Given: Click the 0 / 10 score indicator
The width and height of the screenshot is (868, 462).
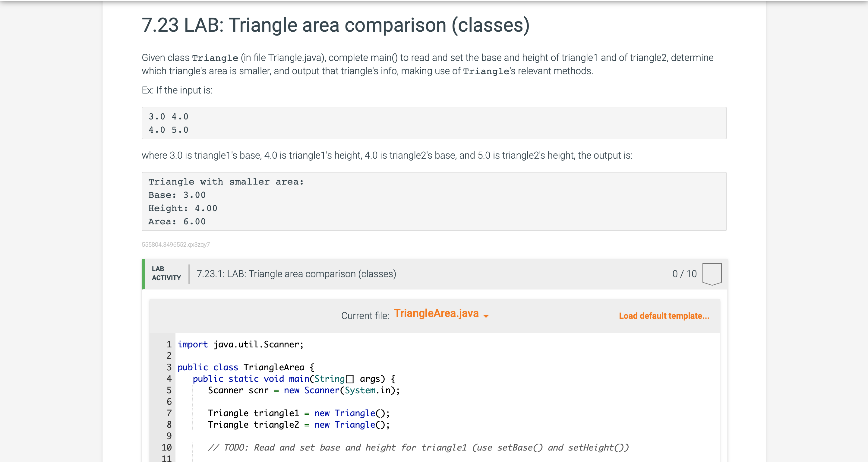Looking at the screenshot, I should click(x=685, y=274).
